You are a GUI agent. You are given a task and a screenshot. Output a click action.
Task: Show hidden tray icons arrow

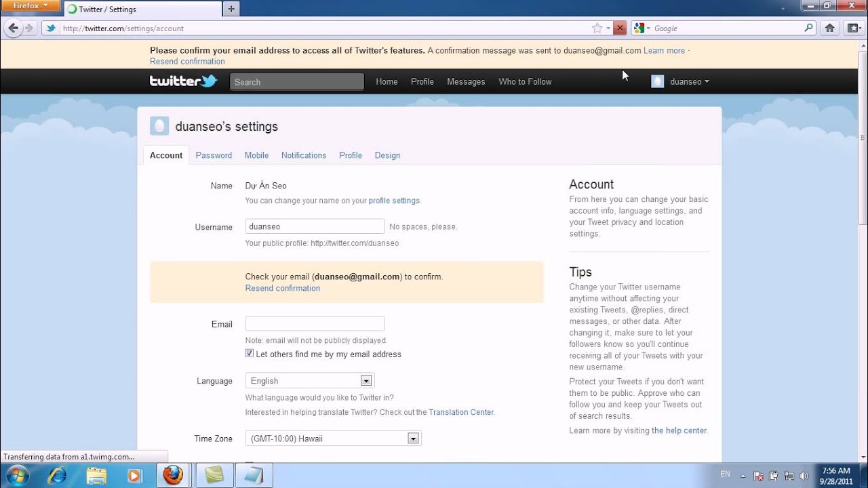coord(743,476)
